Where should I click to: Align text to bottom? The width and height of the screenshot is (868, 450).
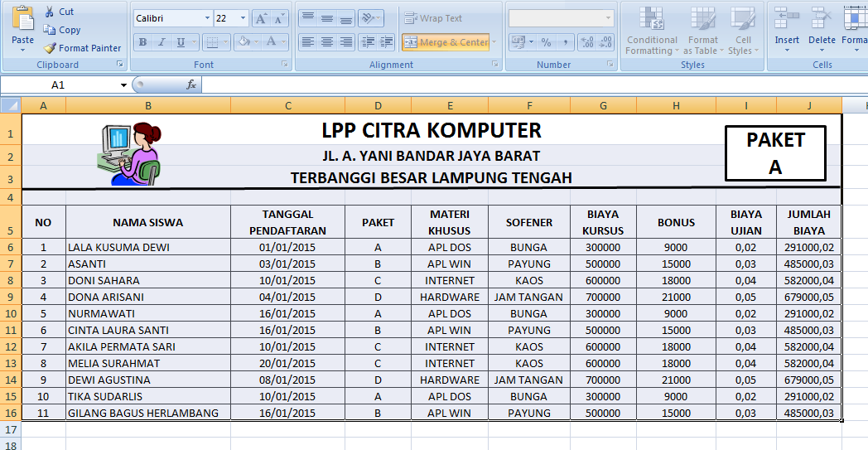pos(346,18)
